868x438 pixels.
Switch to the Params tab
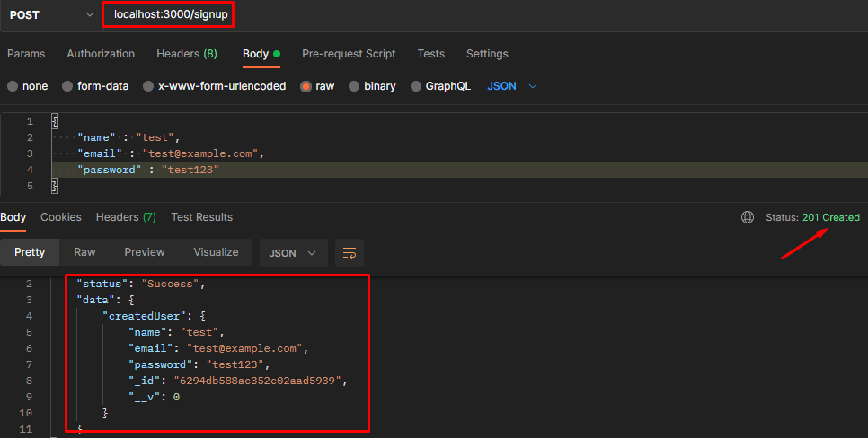coord(26,54)
